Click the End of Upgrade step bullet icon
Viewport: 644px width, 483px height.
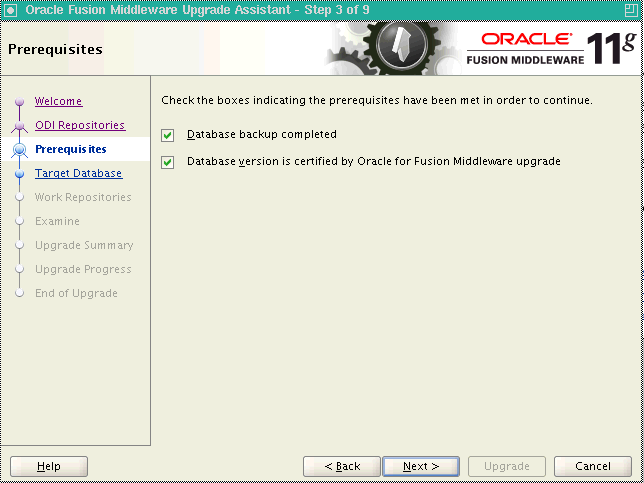(19, 293)
